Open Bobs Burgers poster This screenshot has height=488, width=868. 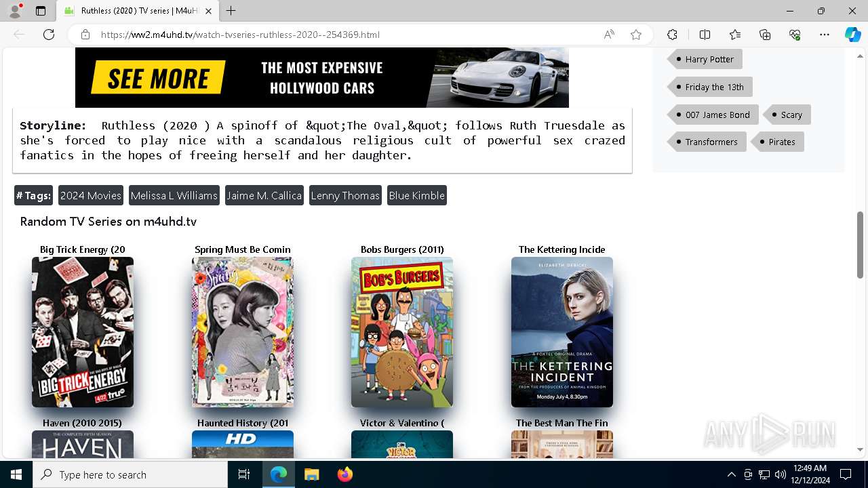pos(402,332)
